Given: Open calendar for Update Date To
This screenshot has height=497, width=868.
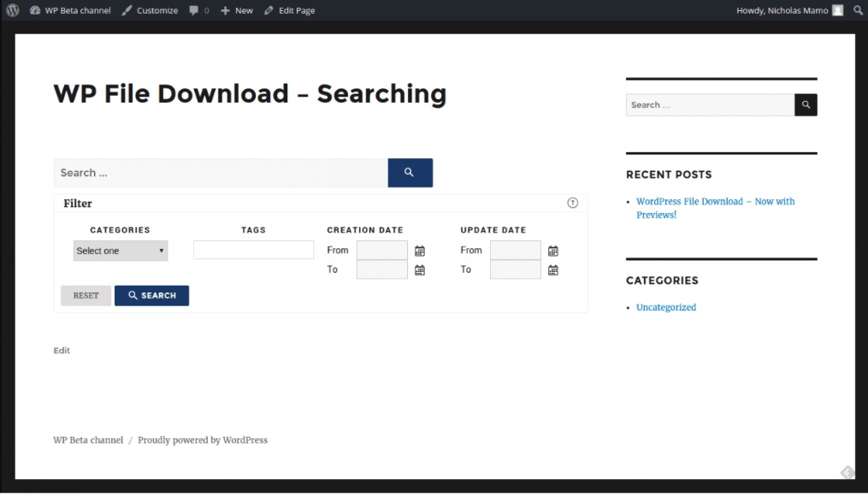Looking at the screenshot, I should 553,270.
